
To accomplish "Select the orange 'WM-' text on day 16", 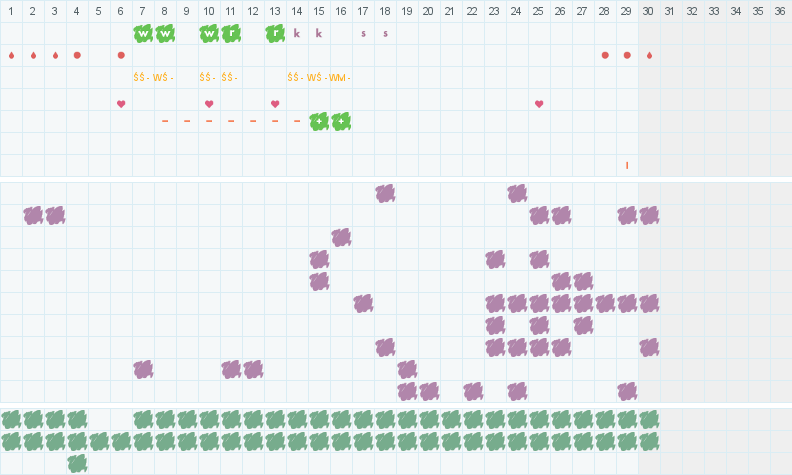I will [x=340, y=77].
